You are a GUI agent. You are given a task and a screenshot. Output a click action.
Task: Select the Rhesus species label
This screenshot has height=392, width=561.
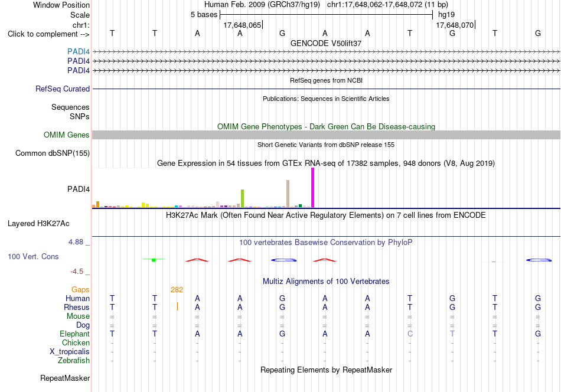77,307
